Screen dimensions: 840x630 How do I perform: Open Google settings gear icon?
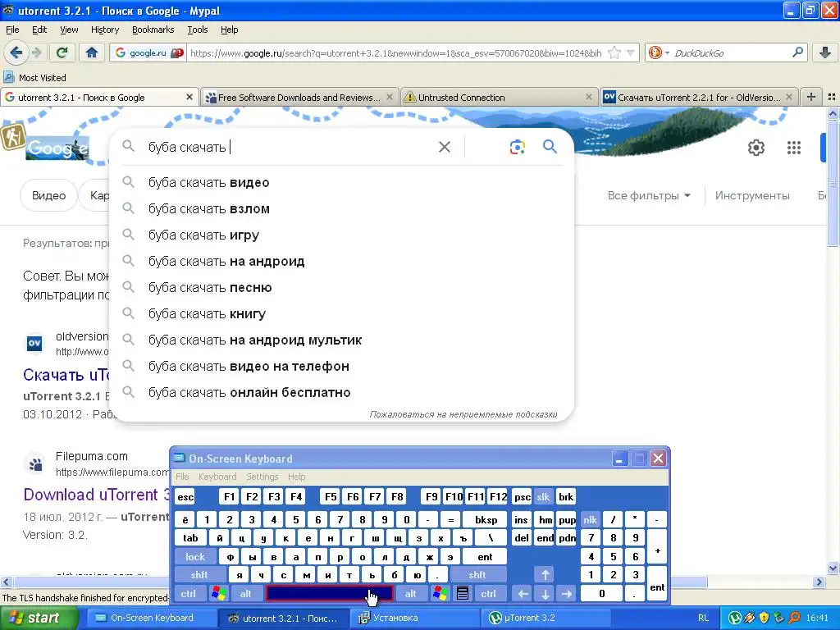pyautogui.click(x=756, y=148)
